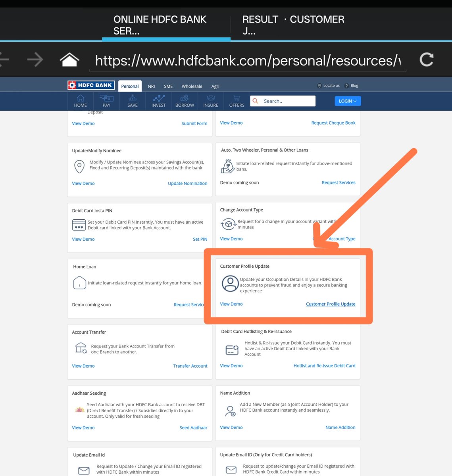This screenshot has width=452, height=476.
Task: Select the Agri tab
Action: click(215, 86)
